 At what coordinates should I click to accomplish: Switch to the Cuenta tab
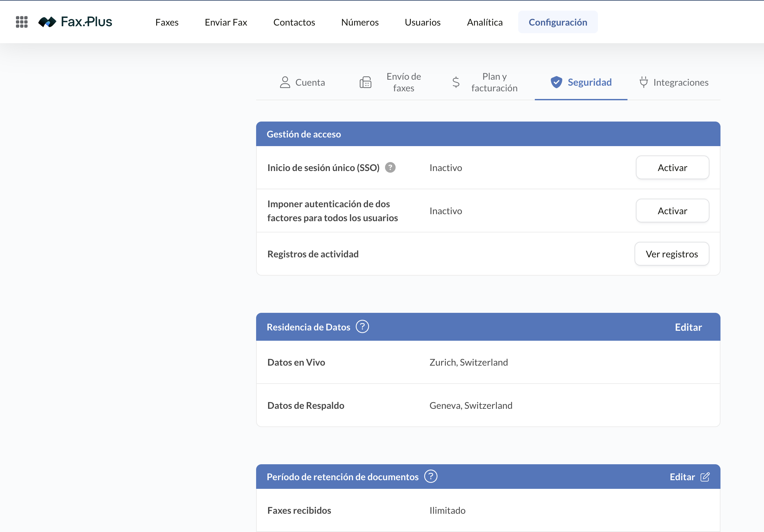point(302,82)
